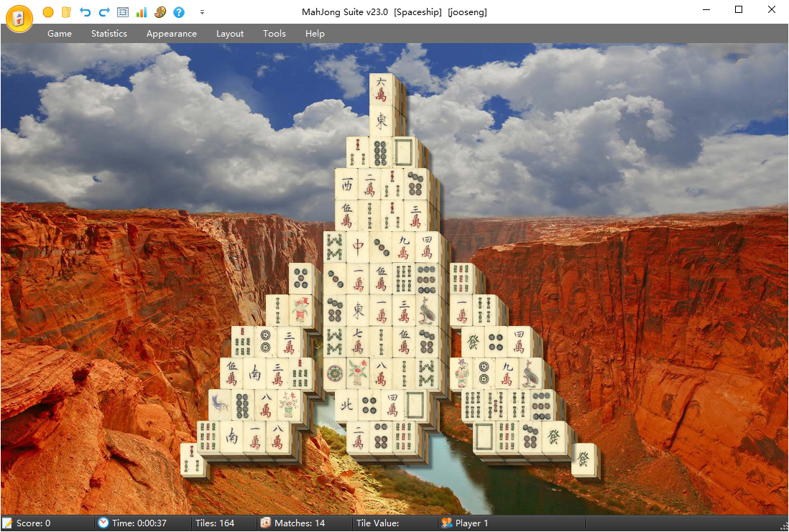This screenshot has height=532, width=789.
Task: Expand the quick access toolbar dropdown
Action: click(x=203, y=12)
